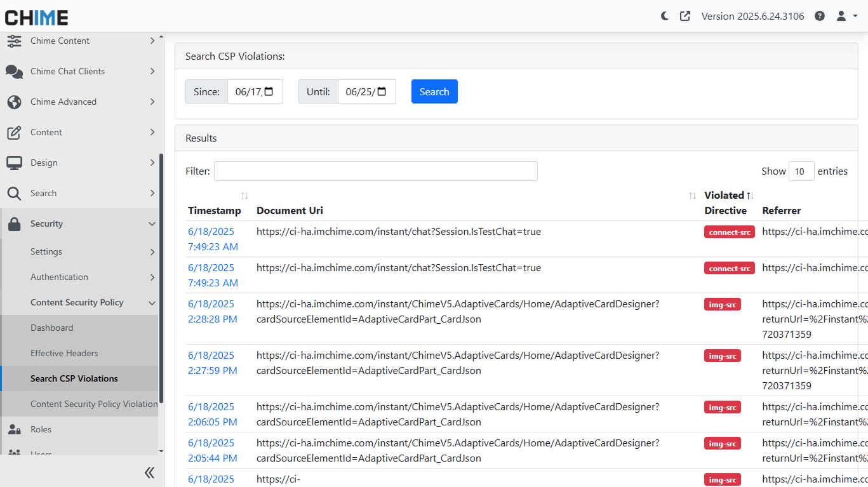868x487 pixels.
Task: Open the 6/18/2025 2:05:44 PM timestamp link
Action: coord(213,450)
